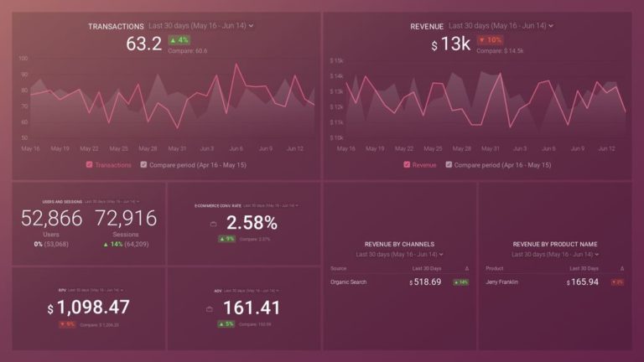Viewport: 644px width, 362px height.
Task: Click the briefcase icon beside 2.58% conversion rate
Action: click(x=213, y=224)
